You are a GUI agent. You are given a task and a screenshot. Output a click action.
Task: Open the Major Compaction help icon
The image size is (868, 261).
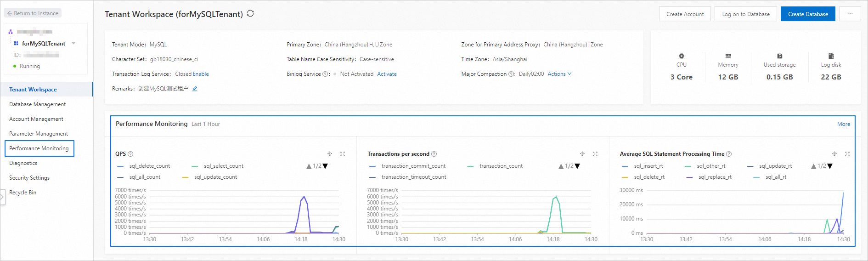click(511, 74)
